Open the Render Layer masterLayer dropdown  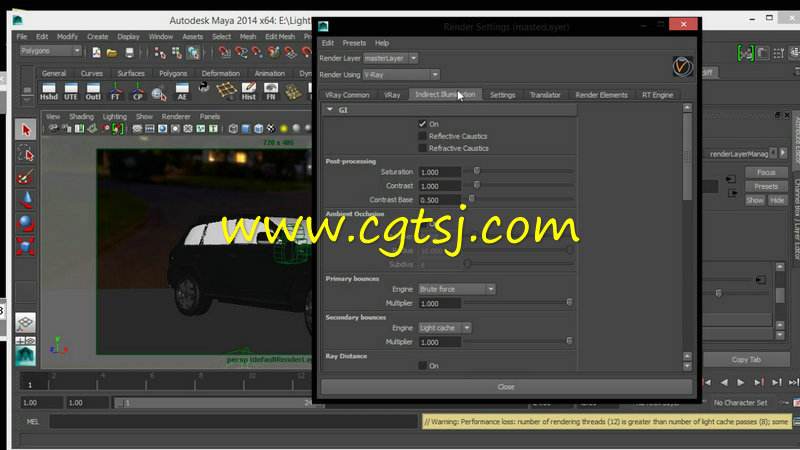[391, 58]
